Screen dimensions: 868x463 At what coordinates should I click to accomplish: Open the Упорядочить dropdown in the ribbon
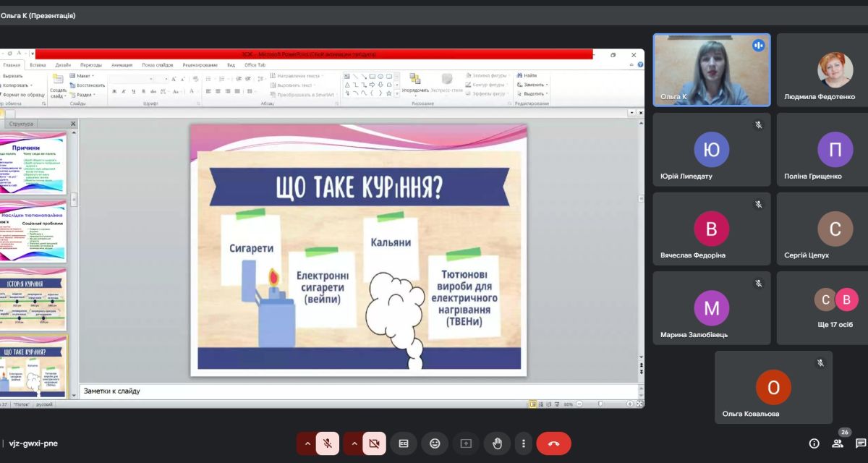(415, 91)
